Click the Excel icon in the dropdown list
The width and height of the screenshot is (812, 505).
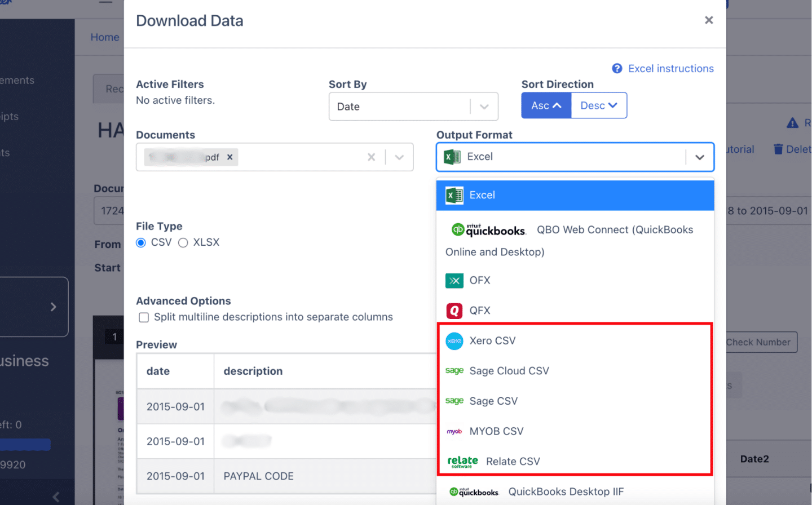click(454, 195)
